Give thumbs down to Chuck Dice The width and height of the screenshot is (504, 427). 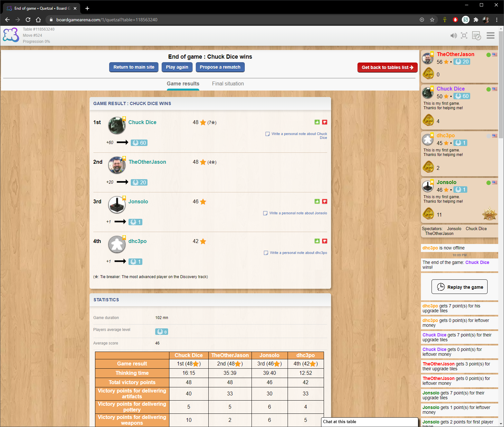[325, 122]
